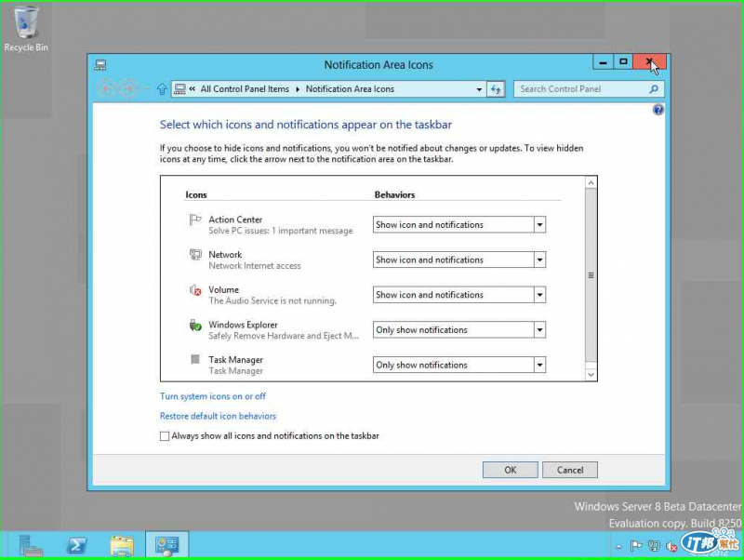Click the OK button
The image size is (744, 560).
[510, 470]
